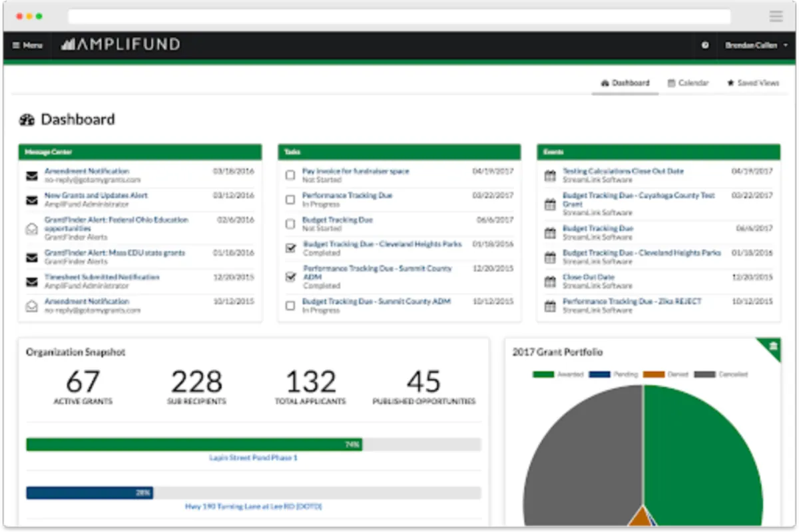
Task: Open the Timesheet Submitted Notification message
Action: point(102,277)
